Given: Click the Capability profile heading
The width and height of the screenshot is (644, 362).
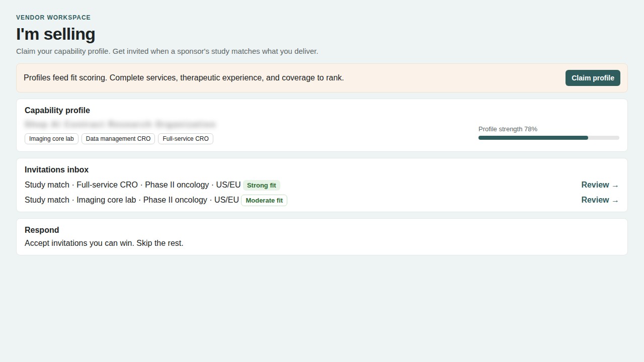Looking at the screenshot, I should 57,111.
